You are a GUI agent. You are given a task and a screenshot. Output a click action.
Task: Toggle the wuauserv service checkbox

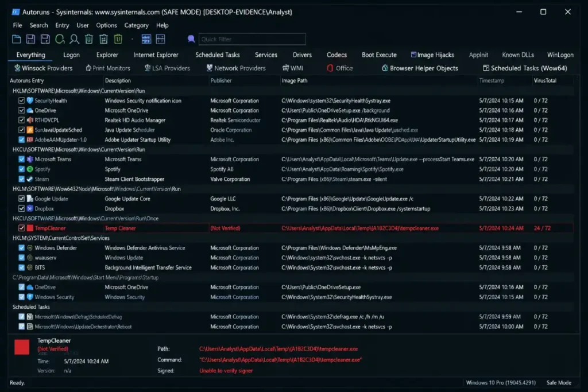(21, 258)
